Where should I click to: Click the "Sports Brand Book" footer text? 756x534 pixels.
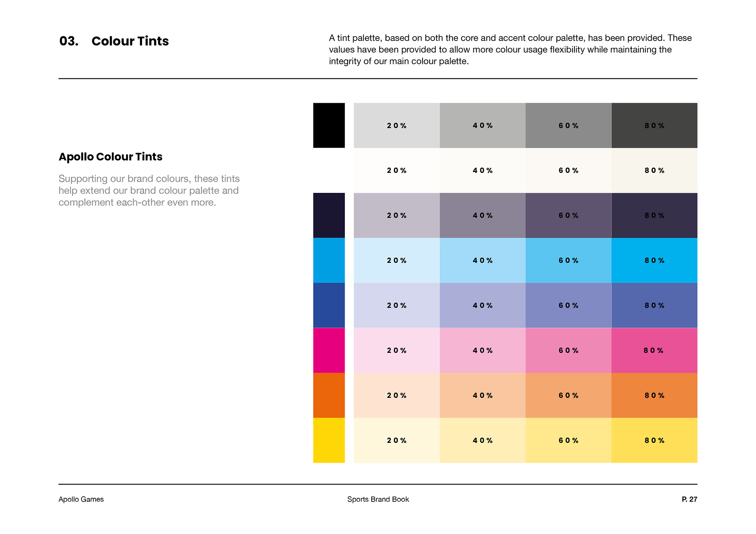pos(378,499)
